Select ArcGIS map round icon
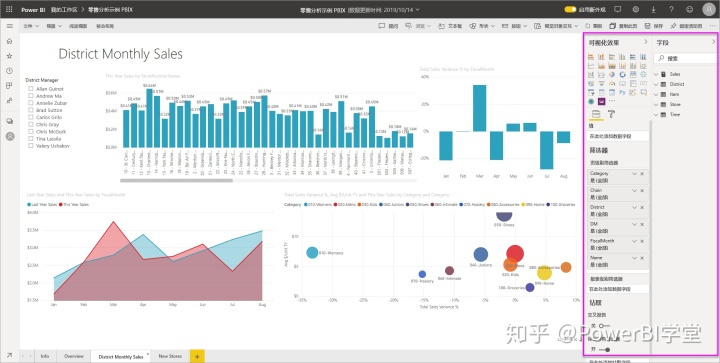This screenshot has width=720, height=363. click(591, 101)
